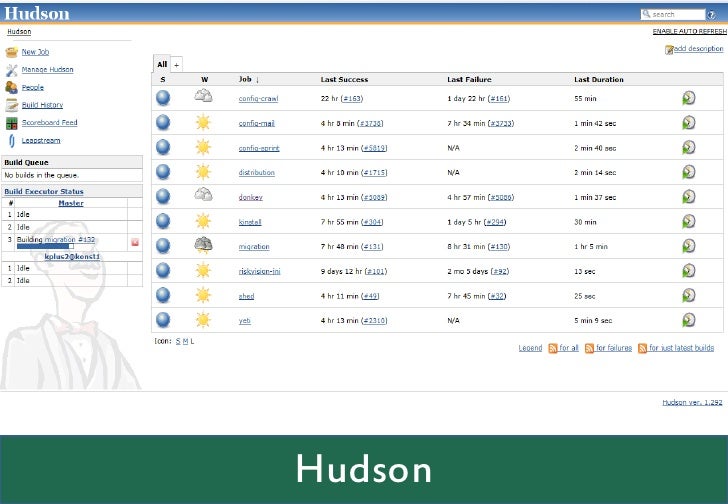Image resolution: width=728 pixels, height=504 pixels.
Task: Open the kplus2@konst1 node link
Action: click(x=72, y=256)
